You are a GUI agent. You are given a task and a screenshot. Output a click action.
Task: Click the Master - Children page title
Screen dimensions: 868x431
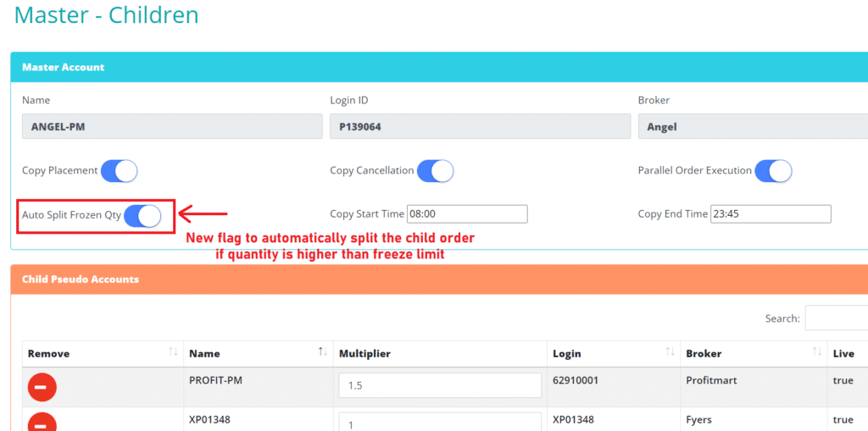tap(106, 14)
